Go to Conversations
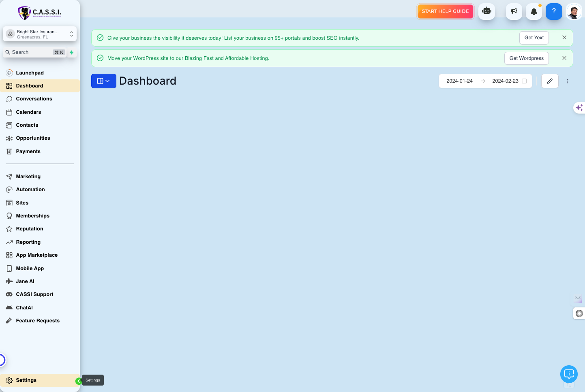 tap(40, 99)
